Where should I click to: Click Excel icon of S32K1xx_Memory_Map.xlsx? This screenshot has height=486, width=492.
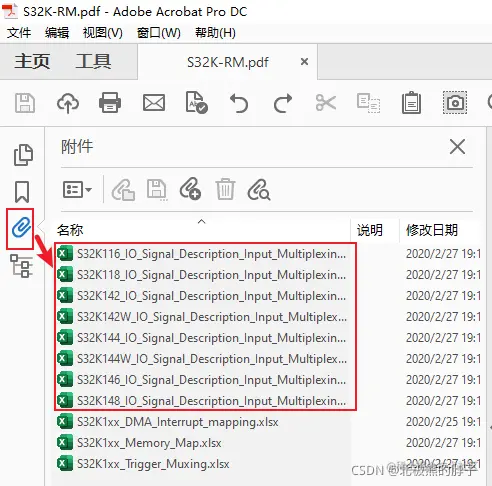tap(65, 443)
